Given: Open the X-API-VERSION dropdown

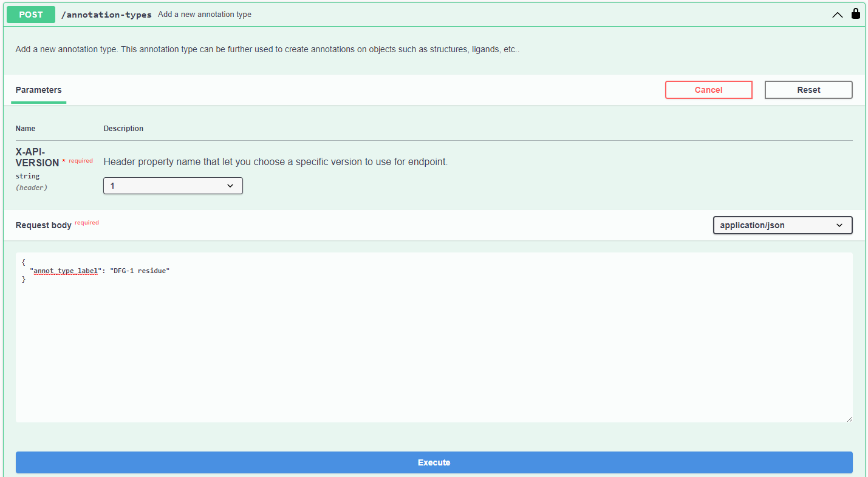Looking at the screenshot, I should coord(173,186).
